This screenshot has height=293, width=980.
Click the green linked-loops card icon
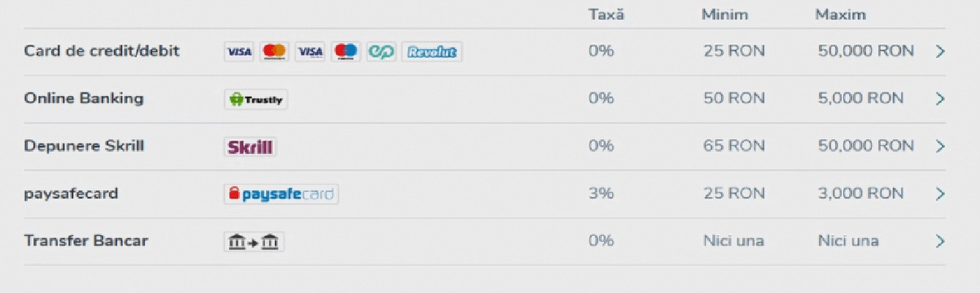[381, 51]
